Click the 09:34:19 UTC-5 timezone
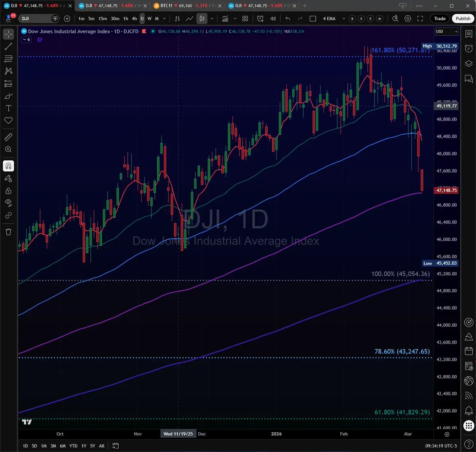Screen dimensions: 476x452 click(x=442, y=446)
